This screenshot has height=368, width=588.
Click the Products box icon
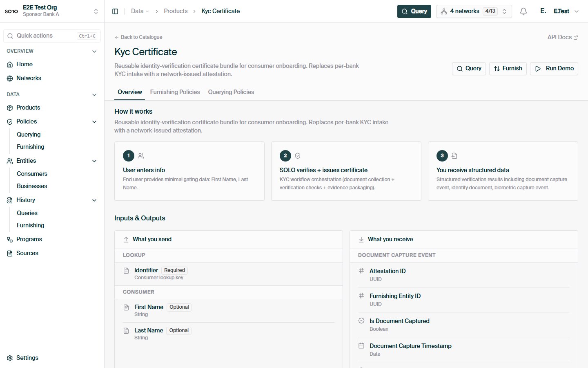pyautogui.click(x=10, y=108)
